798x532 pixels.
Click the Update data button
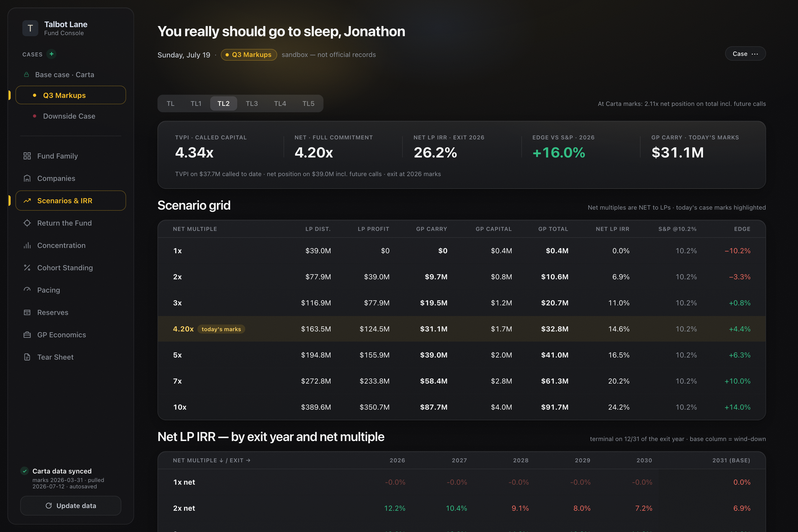(70, 506)
